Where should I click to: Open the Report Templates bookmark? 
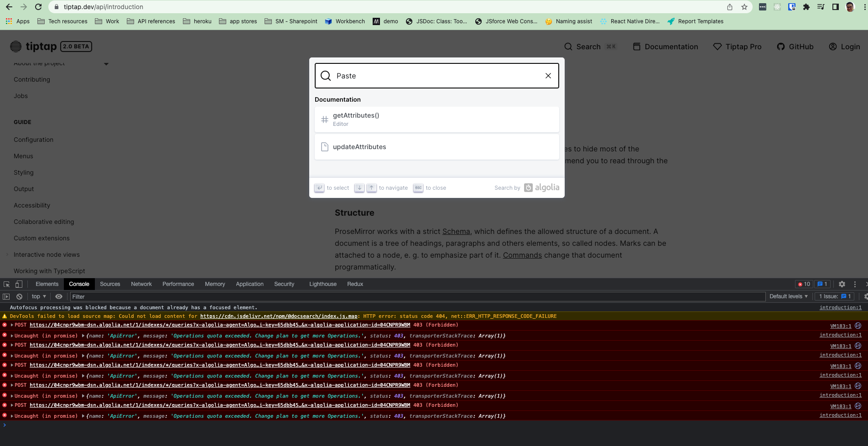click(695, 21)
